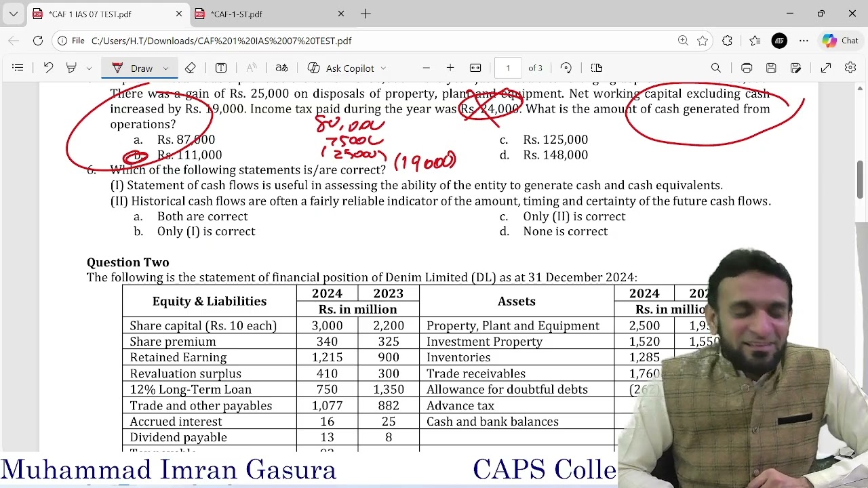Click 'Trade and other payables' cell
Viewport: 868px width, 488px height.
201,405
